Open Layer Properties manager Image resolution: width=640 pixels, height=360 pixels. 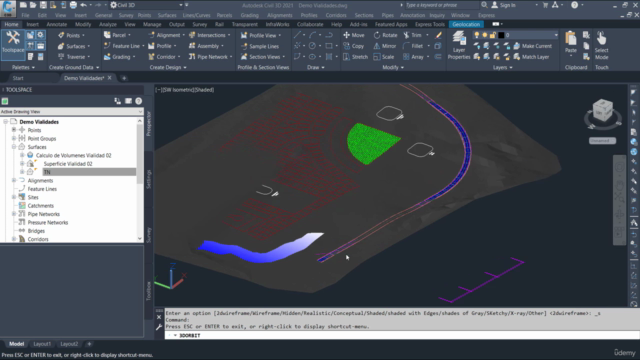click(x=459, y=46)
